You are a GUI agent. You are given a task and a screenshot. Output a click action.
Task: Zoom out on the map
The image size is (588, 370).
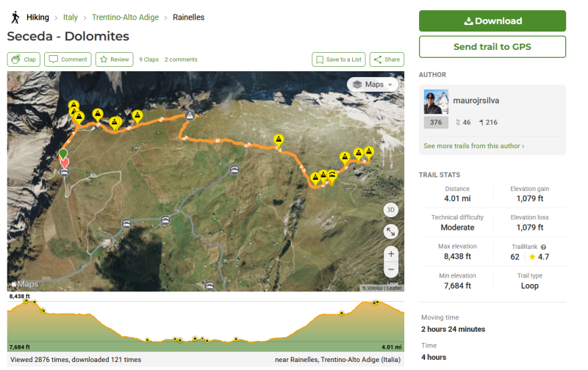pos(391,269)
